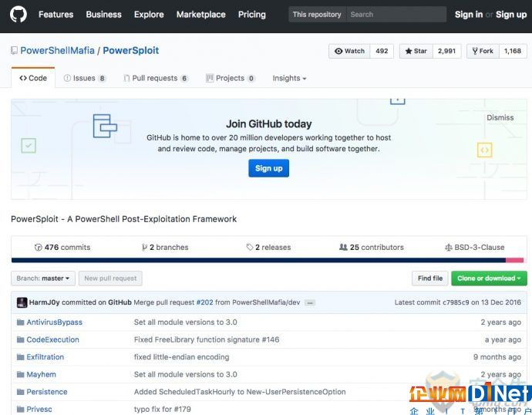Select the This repository search scope

(317, 14)
